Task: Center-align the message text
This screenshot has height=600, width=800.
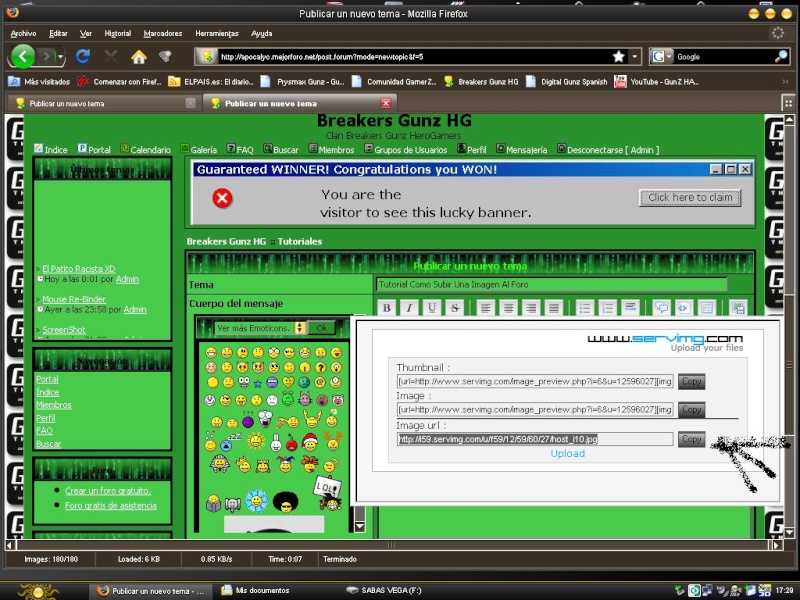Action: (508, 308)
